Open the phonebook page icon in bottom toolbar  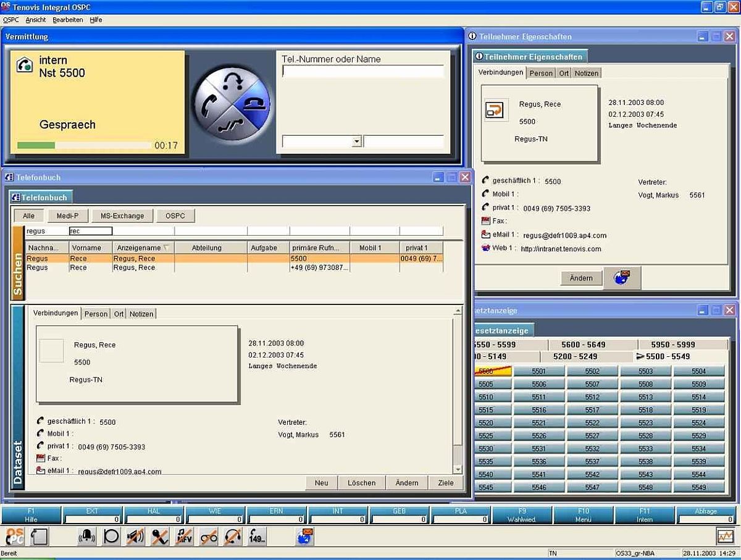pyautogui.click(x=40, y=537)
